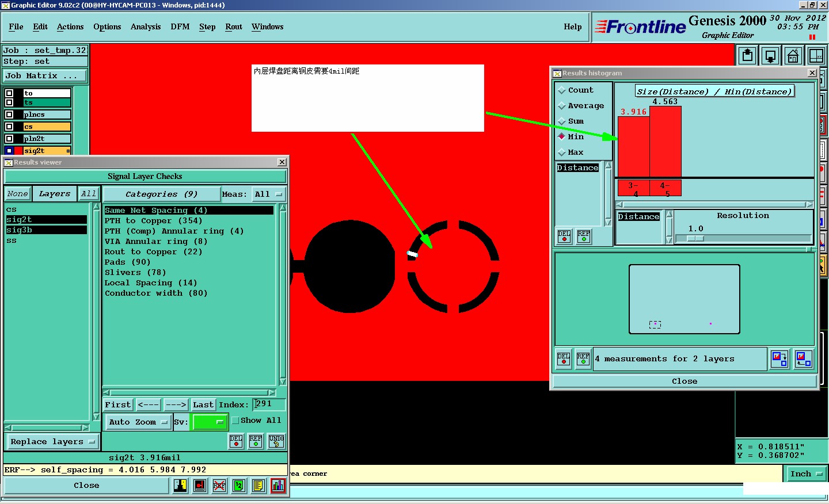This screenshot has height=504, width=829.
Task: Open the Job Matrix button
Action: (x=45, y=76)
